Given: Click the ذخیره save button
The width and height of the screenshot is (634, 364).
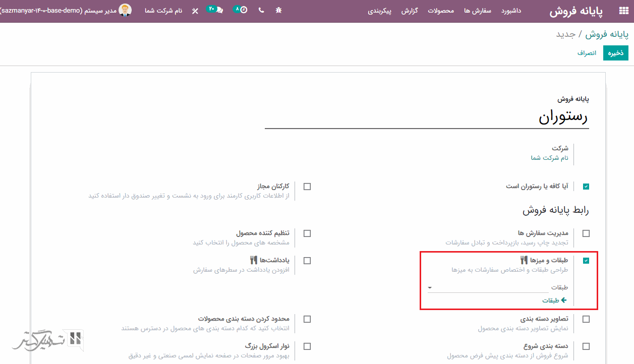Looking at the screenshot, I should (x=615, y=53).
